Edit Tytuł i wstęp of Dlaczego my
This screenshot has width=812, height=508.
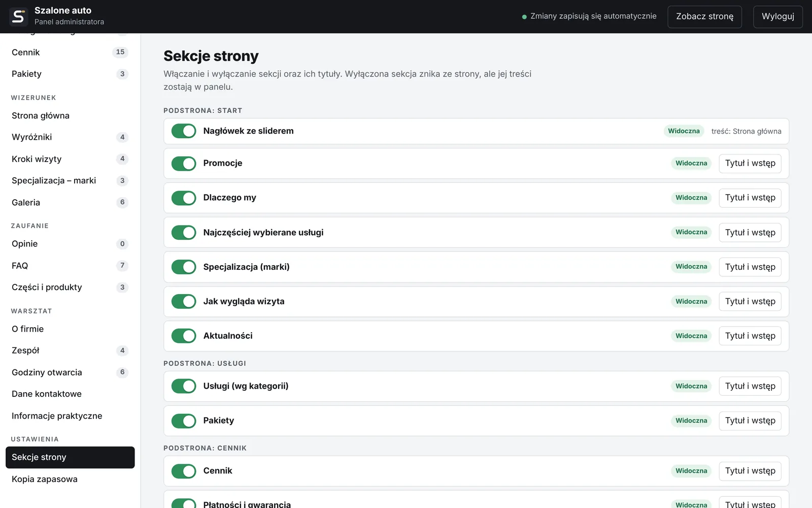click(x=750, y=198)
